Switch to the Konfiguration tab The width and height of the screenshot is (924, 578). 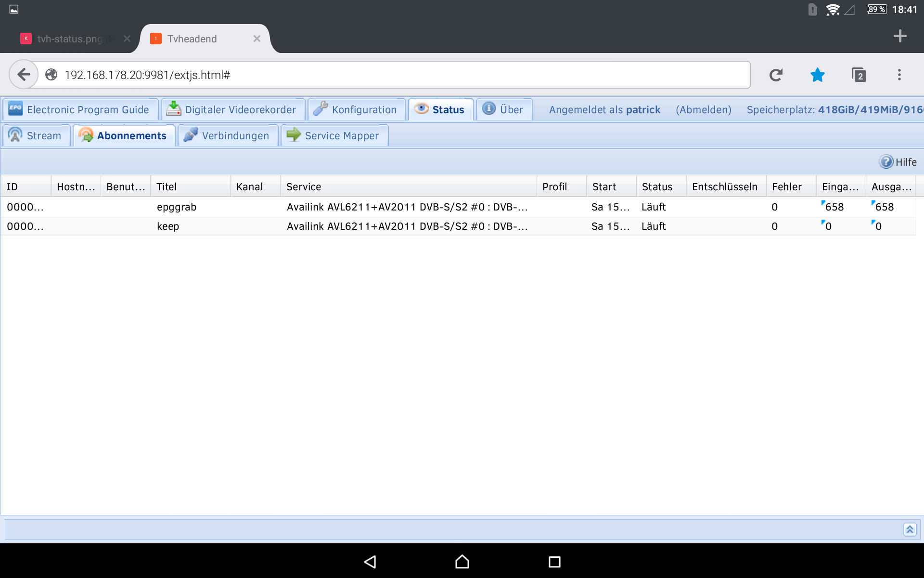pos(357,109)
